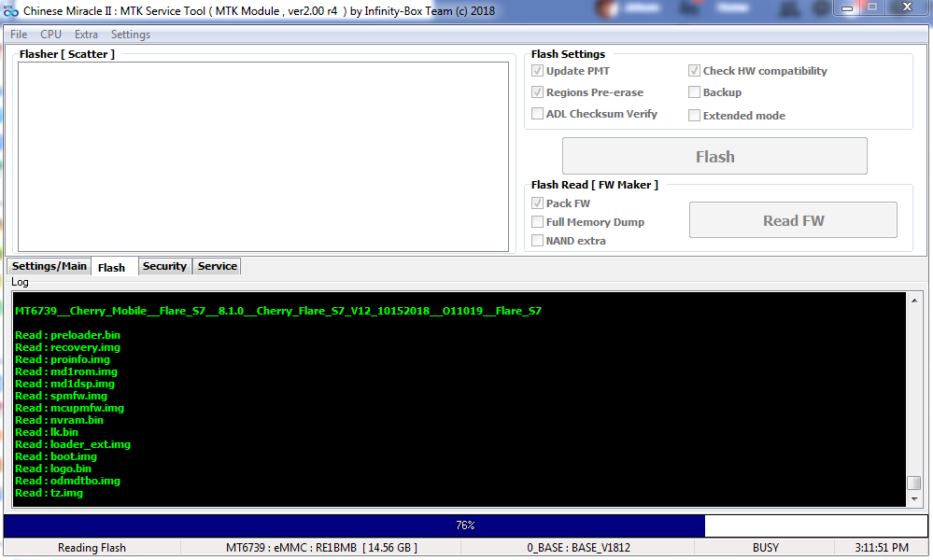The height and width of the screenshot is (560, 933).
Task: Switch to the Security tab
Action: click(164, 266)
